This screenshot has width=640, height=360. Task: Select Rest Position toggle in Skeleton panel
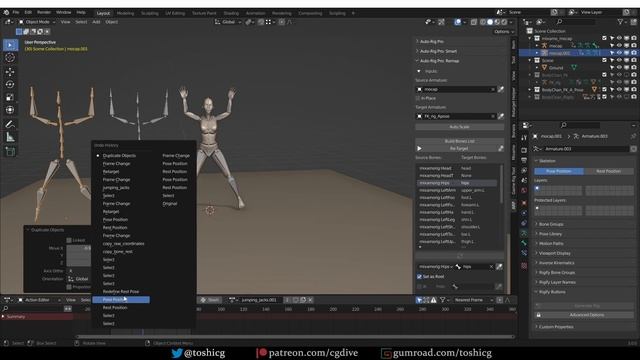(609, 171)
